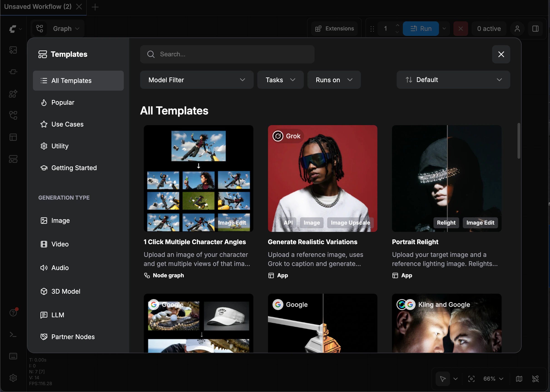Click the user profile icon in toolbar

(x=517, y=29)
